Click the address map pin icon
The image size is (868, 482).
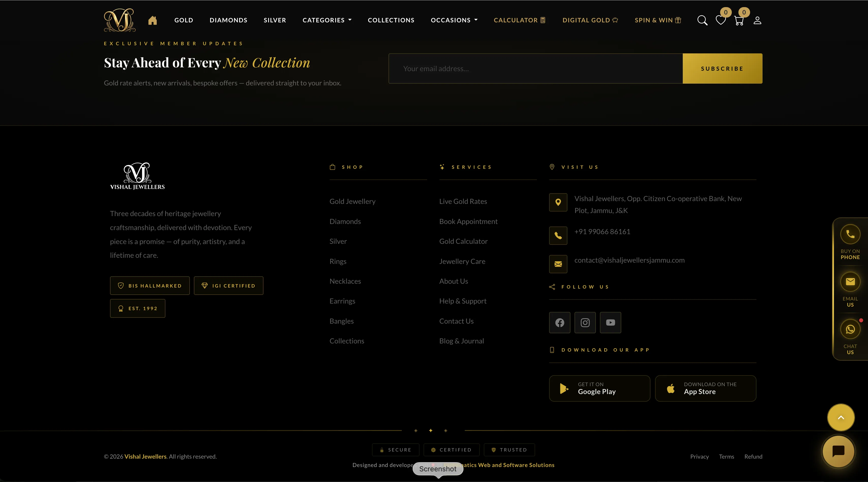(558, 202)
